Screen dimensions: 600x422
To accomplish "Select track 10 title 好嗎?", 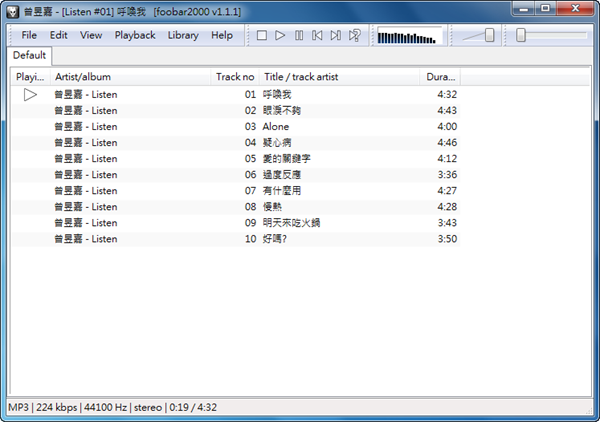I will 275,239.
